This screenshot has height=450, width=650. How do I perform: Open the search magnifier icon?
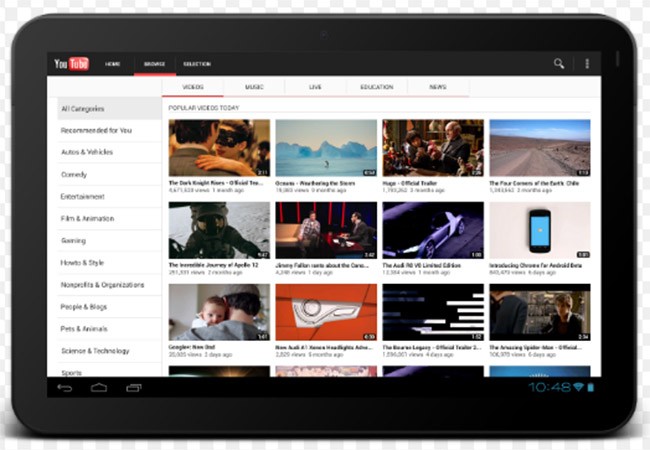559,63
